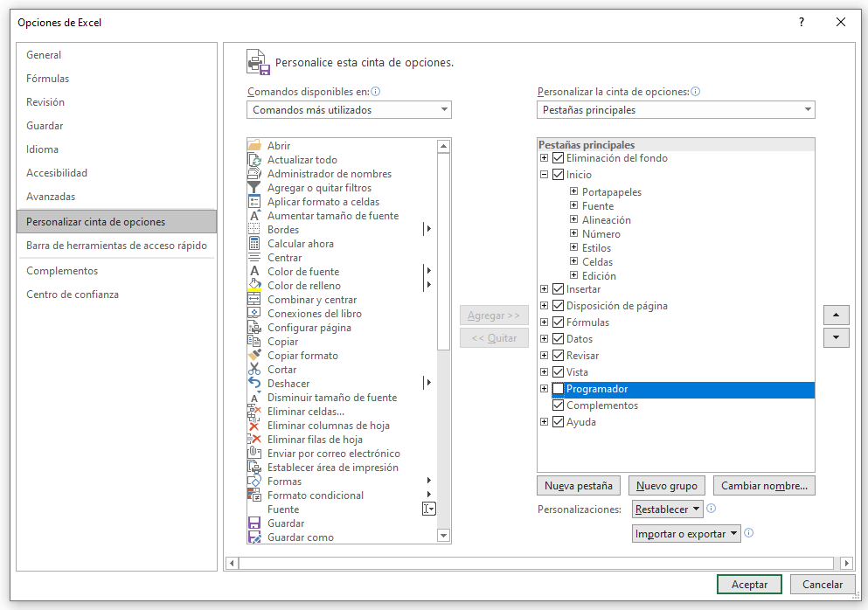This screenshot has height=610, width=868.
Task: Click the Aumentar tamaño de fuente icon
Action: (254, 216)
